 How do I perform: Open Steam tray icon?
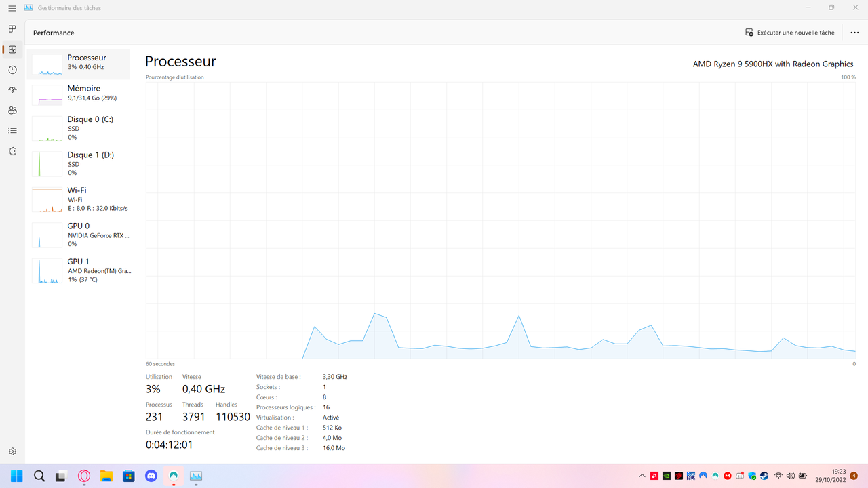point(764,476)
